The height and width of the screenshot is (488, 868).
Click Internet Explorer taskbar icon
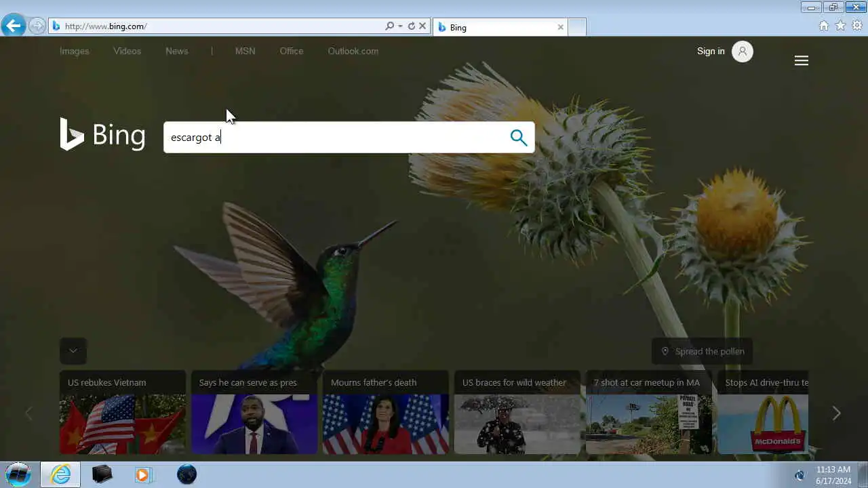(x=60, y=474)
